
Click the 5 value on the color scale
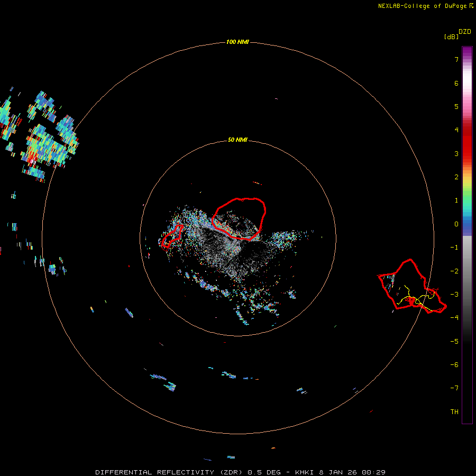pyautogui.click(x=456, y=106)
